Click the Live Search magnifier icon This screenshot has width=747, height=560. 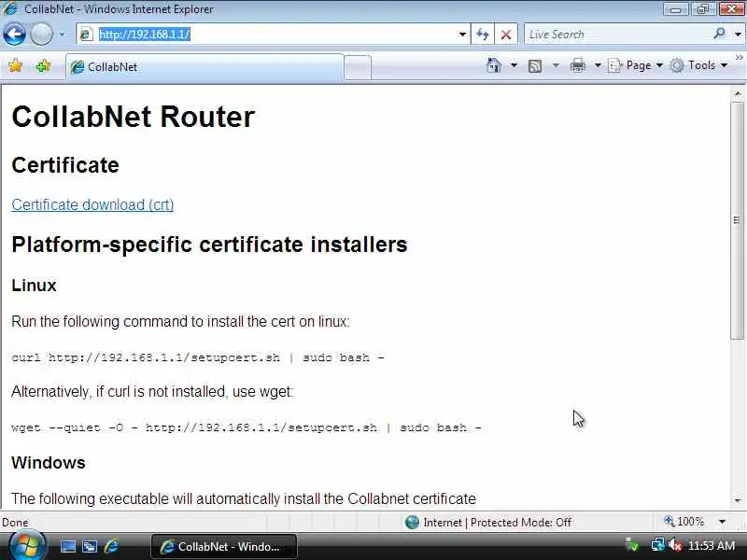pos(719,34)
